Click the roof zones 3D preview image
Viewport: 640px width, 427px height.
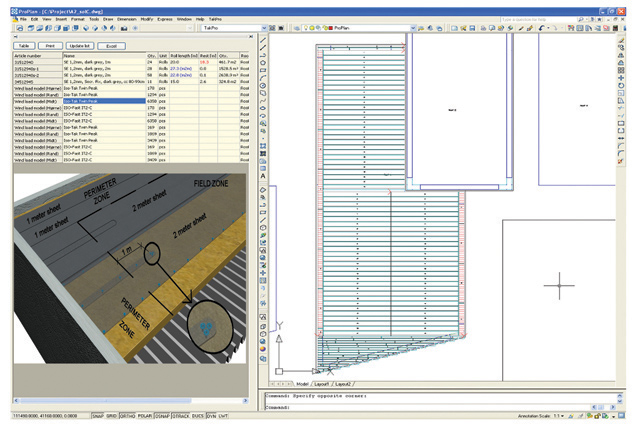tap(130, 268)
